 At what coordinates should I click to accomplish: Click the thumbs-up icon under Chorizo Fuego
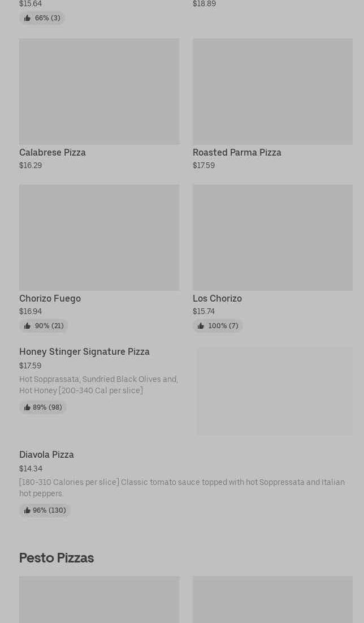point(27,326)
